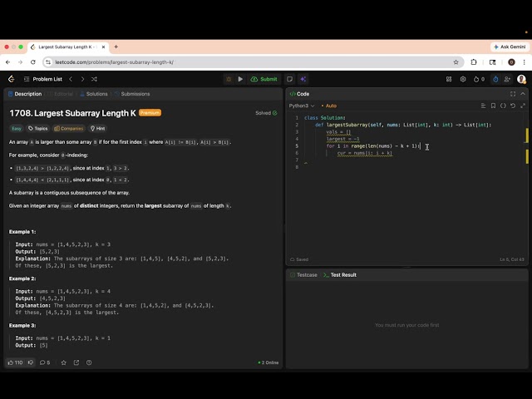Open the debugger bug icon
Viewport: 532px width, 399px height.
229,79
